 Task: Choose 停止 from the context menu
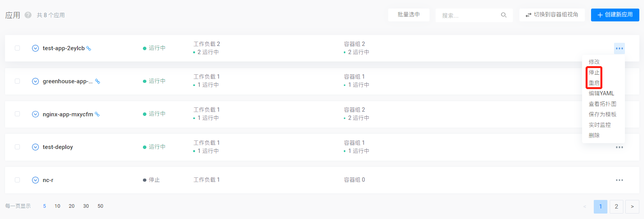(x=594, y=72)
